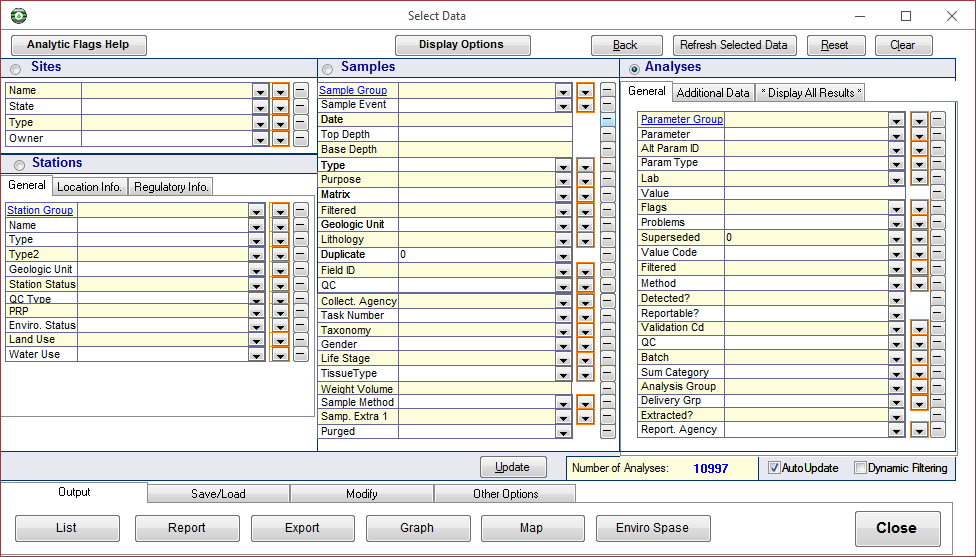Open the Enviro. Status dropdown
This screenshot has width=976, height=557.
point(256,325)
